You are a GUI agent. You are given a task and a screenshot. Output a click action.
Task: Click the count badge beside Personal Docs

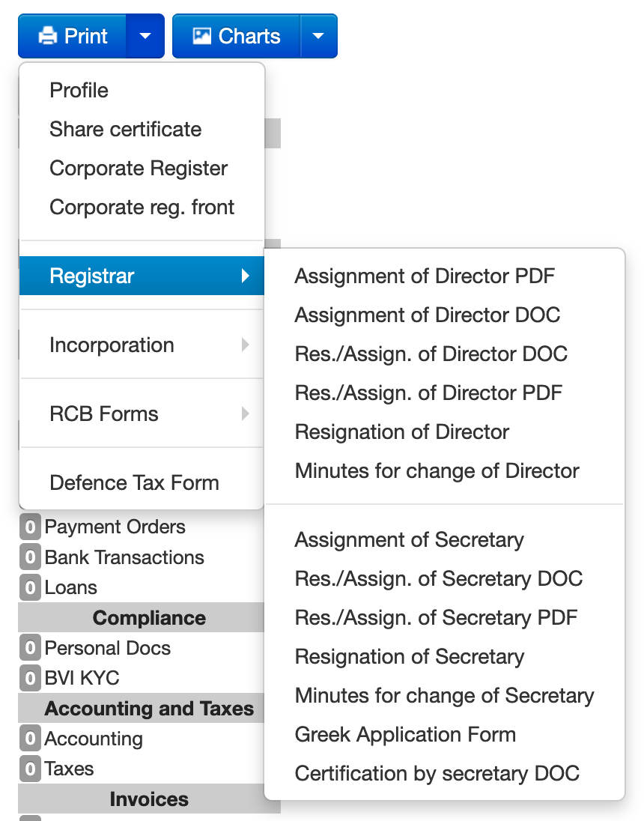point(30,649)
